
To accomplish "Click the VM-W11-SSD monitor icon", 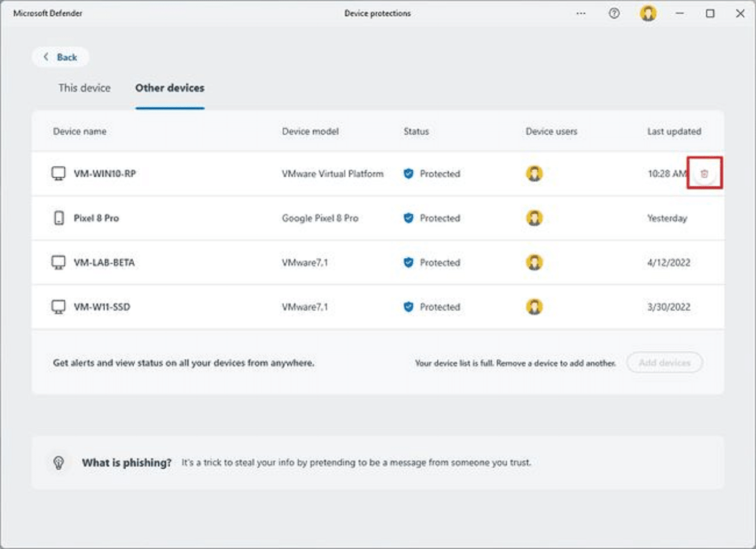I will click(x=58, y=307).
